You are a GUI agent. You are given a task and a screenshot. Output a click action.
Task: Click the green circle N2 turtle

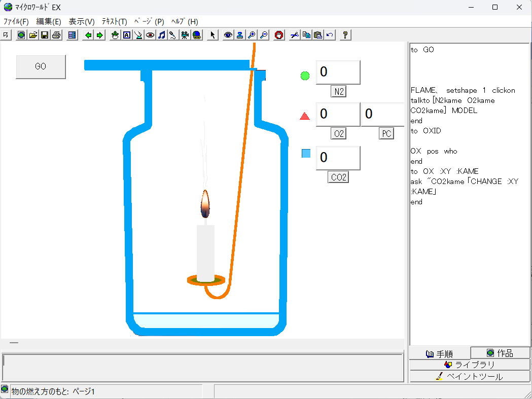pos(305,76)
